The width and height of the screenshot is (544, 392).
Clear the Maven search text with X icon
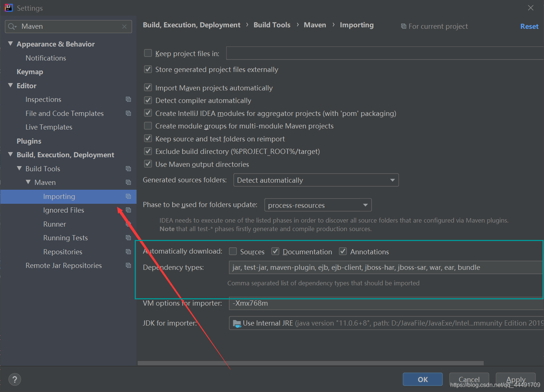[124, 27]
